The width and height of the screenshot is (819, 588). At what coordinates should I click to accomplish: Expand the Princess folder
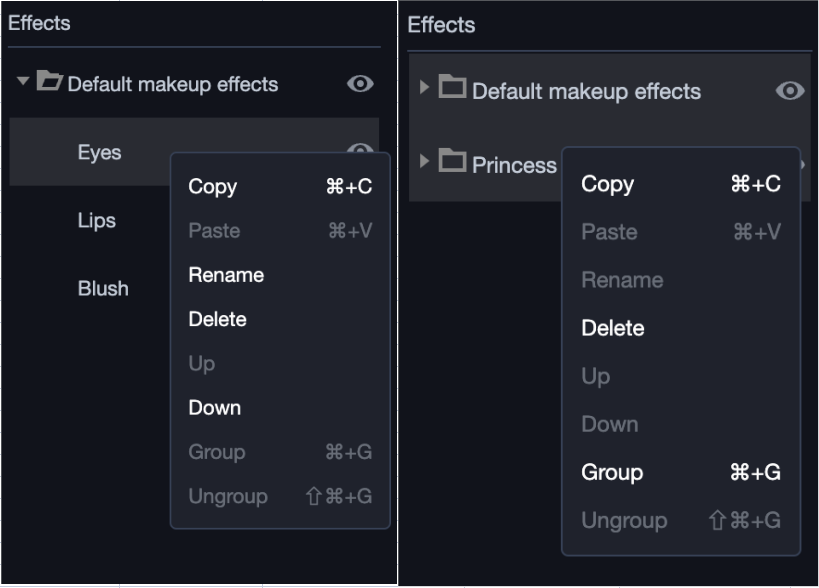pos(424,162)
